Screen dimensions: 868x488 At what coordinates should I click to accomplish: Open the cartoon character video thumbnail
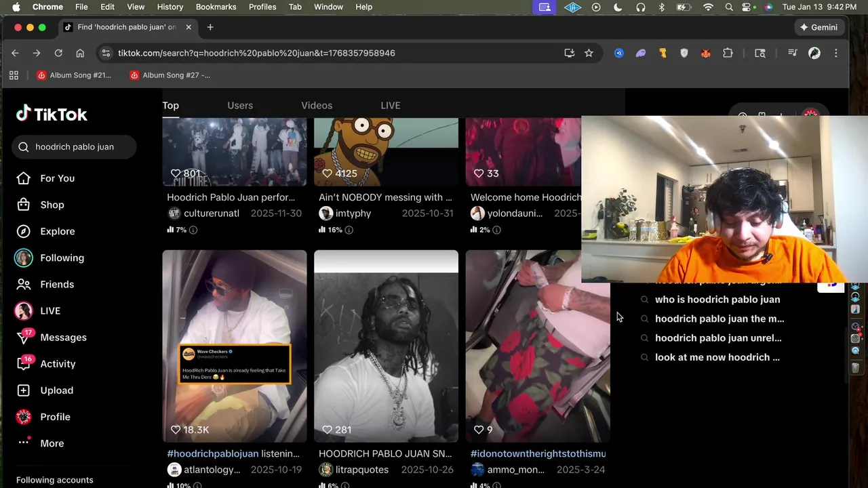[386, 152]
